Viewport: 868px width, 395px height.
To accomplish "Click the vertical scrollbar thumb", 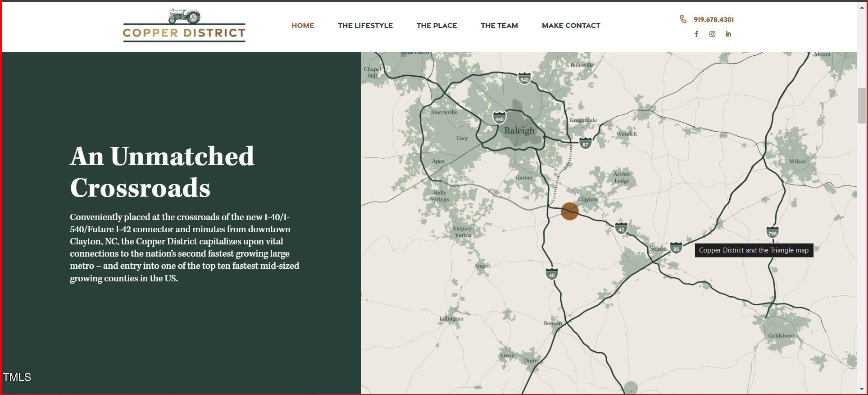I will click(862, 106).
